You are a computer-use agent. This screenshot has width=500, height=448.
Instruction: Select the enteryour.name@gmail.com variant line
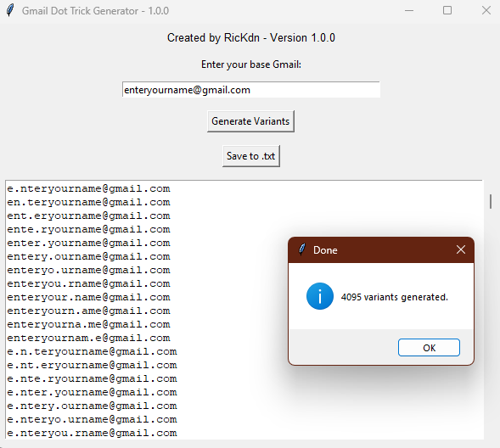(x=88, y=297)
